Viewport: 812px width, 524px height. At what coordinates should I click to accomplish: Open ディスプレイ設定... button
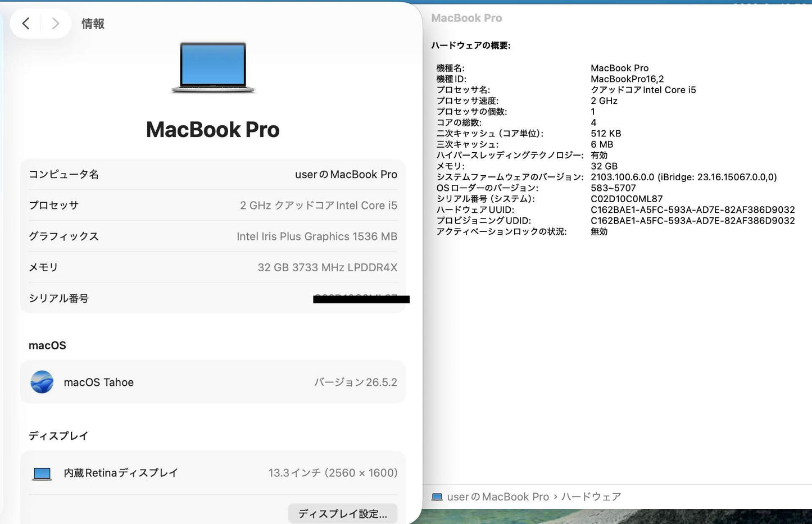point(343,513)
